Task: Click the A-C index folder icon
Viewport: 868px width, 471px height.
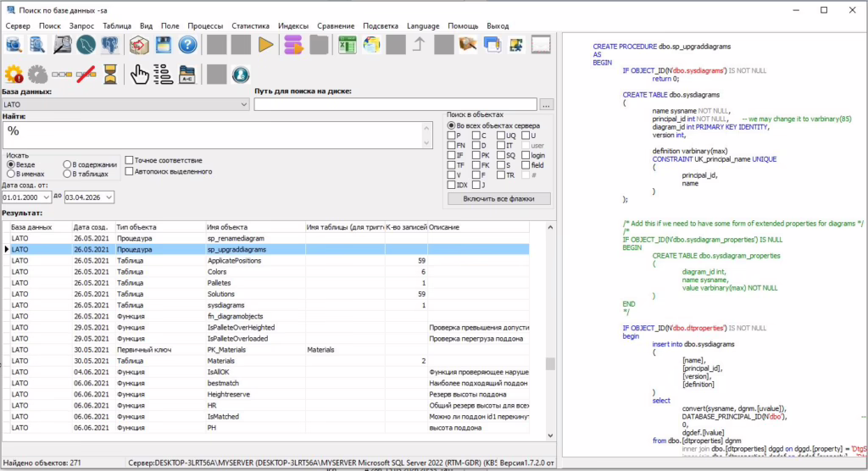Action: point(187,75)
